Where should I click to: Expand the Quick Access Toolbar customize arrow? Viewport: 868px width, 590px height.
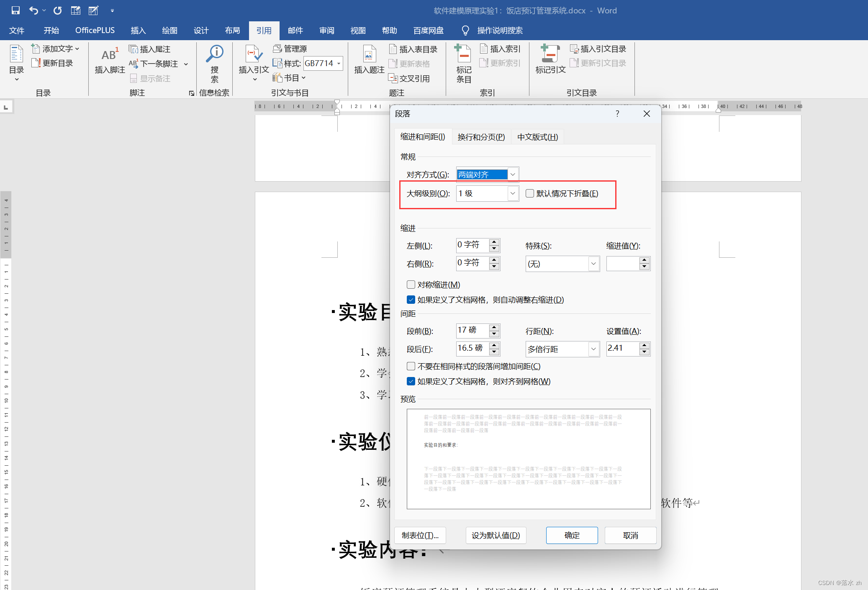coord(112,10)
